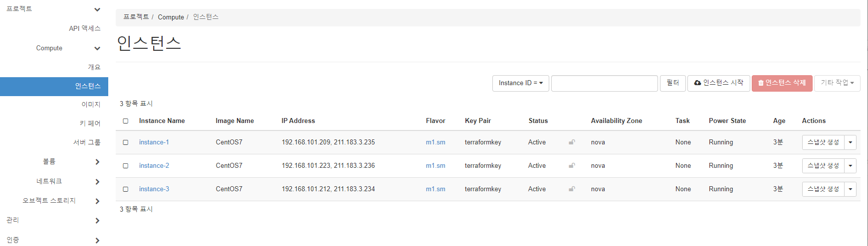Open 개요 in the sidebar
This screenshot has width=868, height=246.
tap(94, 67)
